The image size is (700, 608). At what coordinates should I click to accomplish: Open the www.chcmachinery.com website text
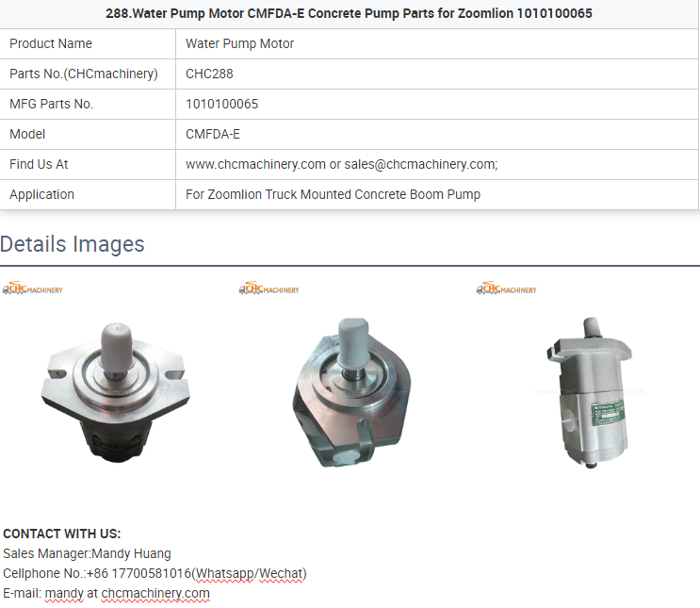point(256,164)
